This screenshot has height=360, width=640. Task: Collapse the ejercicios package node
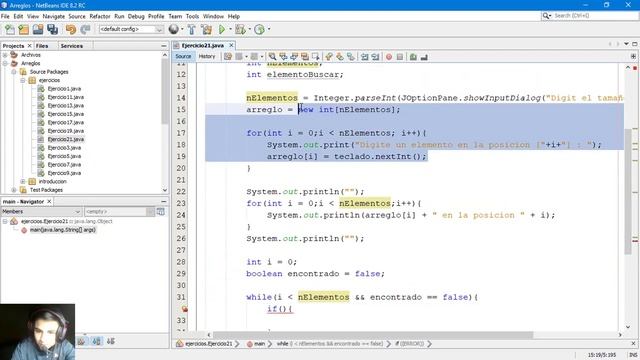pyautogui.click(x=23, y=80)
